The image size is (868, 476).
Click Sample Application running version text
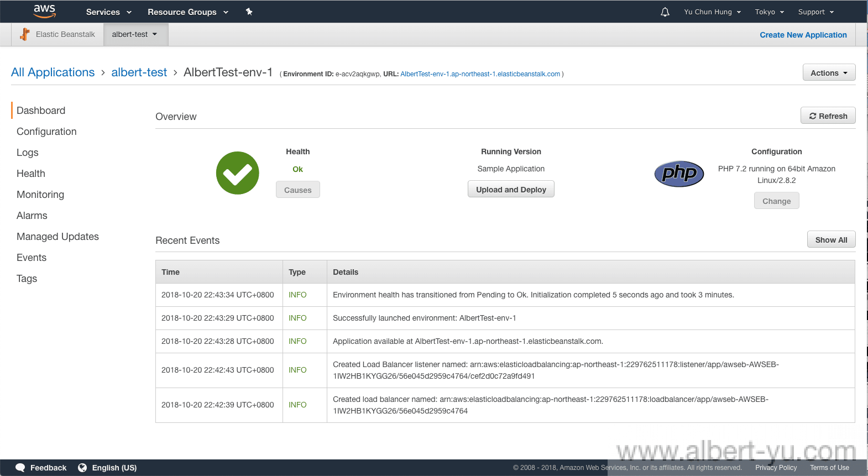[511, 169]
